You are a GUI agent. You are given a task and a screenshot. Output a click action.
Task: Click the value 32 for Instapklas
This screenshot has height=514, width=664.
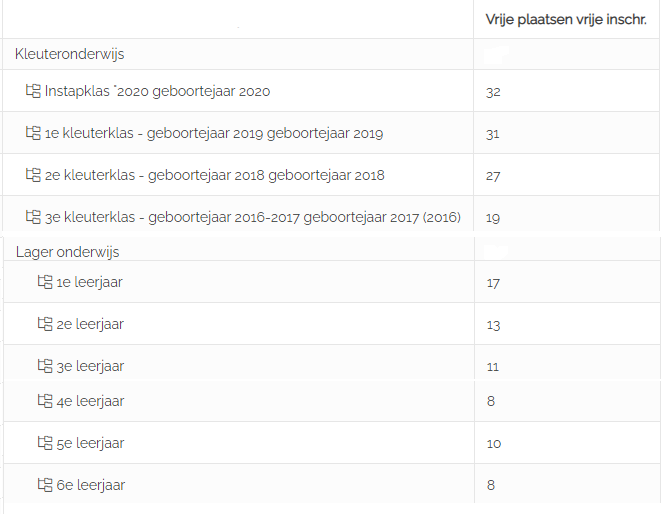pyautogui.click(x=493, y=92)
